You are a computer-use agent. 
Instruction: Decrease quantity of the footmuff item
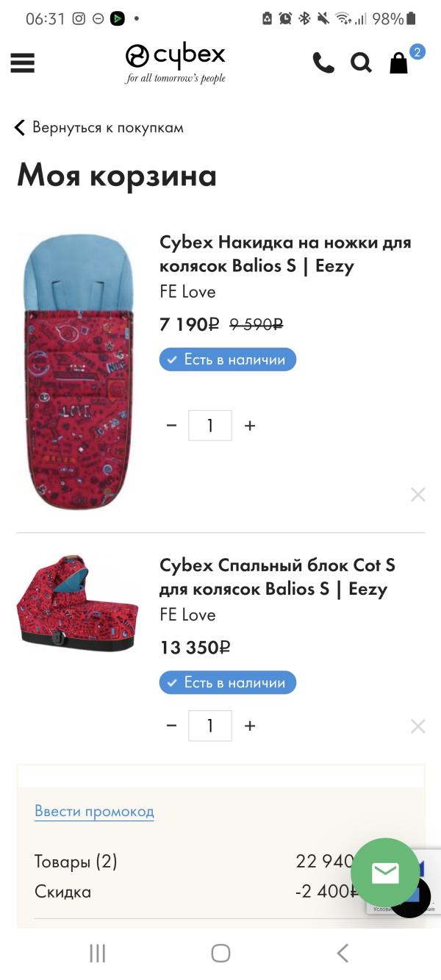pyautogui.click(x=171, y=426)
